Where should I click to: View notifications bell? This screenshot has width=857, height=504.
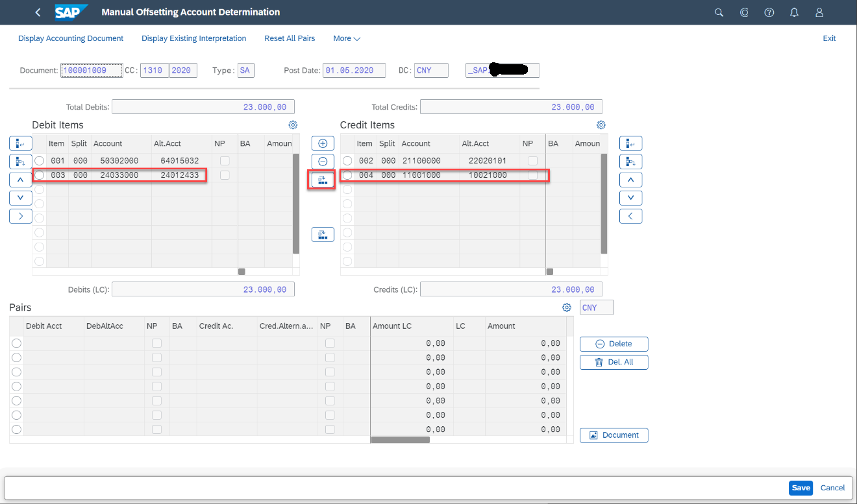pyautogui.click(x=794, y=12)
